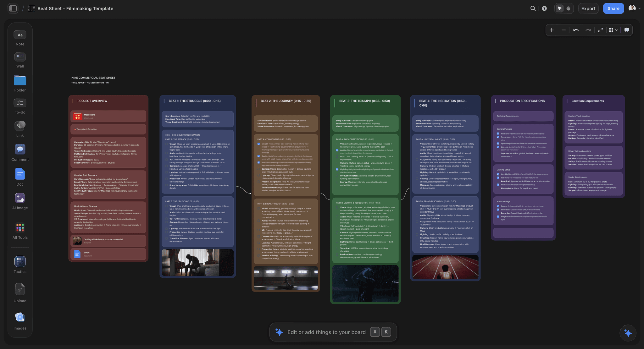Image resolution: width=644 pixels, height=349 pixels.
Task: Start presentation mode easel icon
Action: (x=627, y=30)
